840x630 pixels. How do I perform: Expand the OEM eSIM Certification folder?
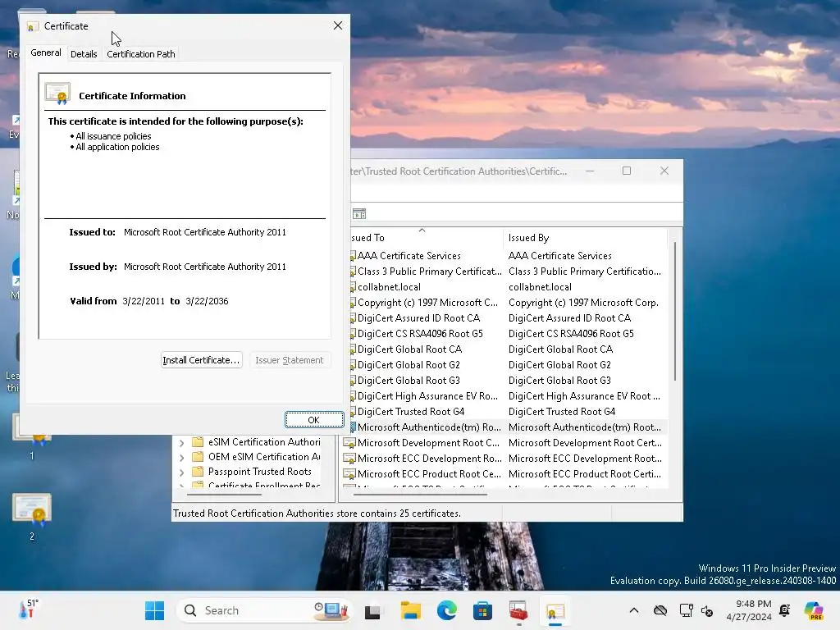[181, 458]
